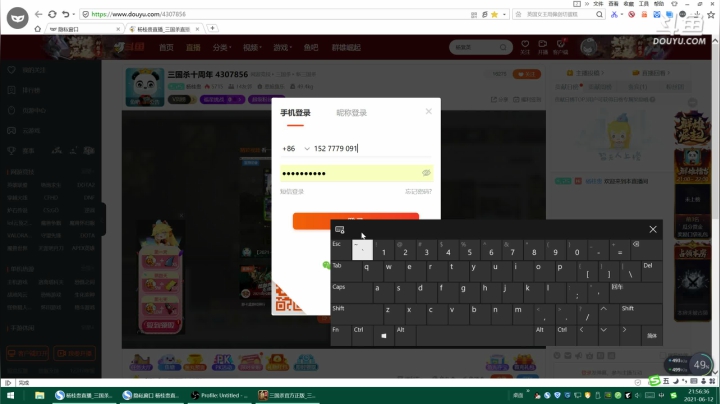The image size is (720, 404).
Task: Click the browser back arrow
Action: point(39,14)
